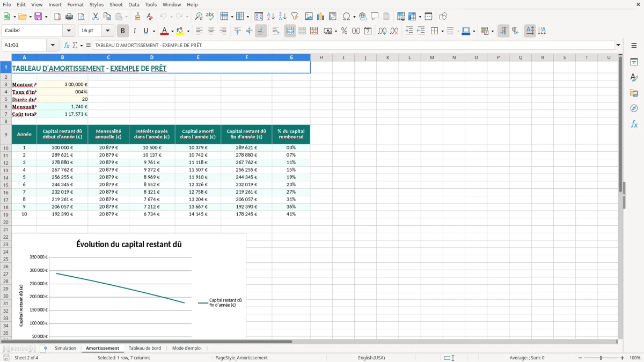644x362 pixels.
Task: Toggle Underline formatting button
Action: [x=145, y=31]
